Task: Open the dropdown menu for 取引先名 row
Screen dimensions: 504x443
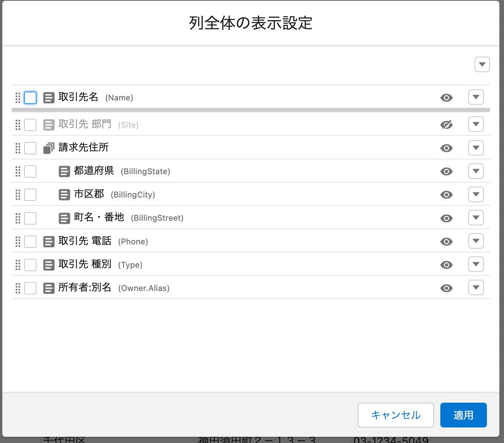Action: tap(476, 97)
